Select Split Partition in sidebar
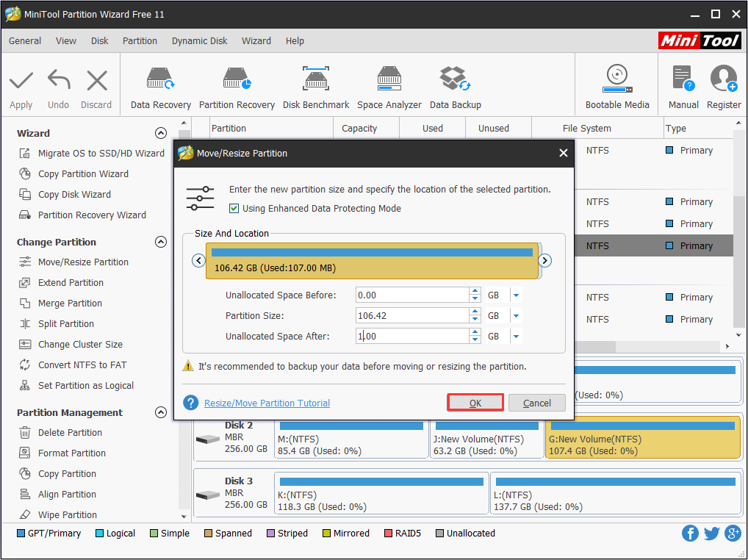The height and width of the screenshot is (560, 748). (57, 323)
